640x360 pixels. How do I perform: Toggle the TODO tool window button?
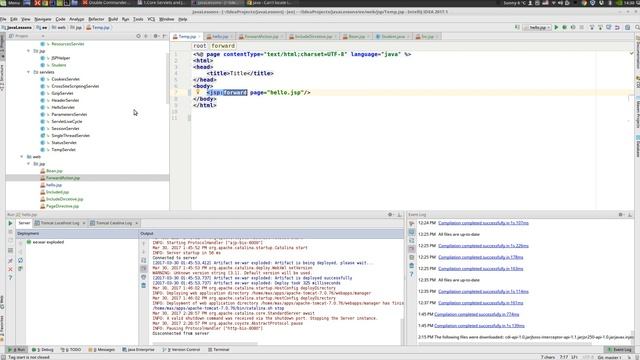click(71, 349)
